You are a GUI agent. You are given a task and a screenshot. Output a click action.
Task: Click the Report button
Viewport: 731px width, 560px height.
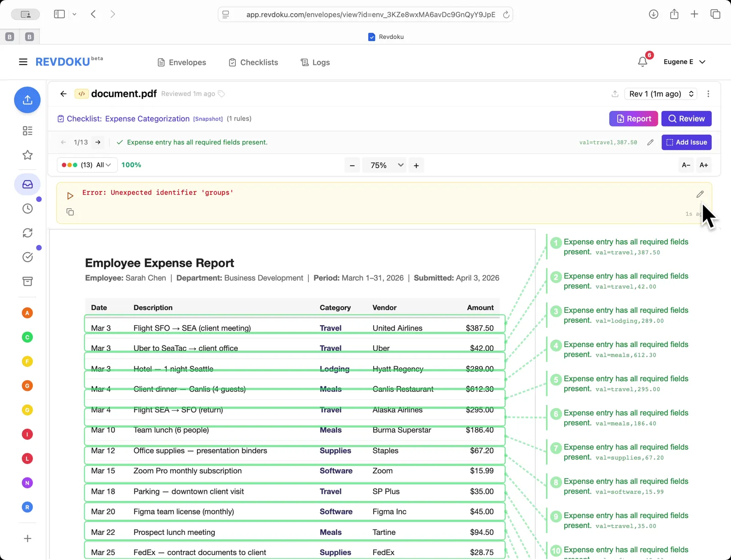633,119
